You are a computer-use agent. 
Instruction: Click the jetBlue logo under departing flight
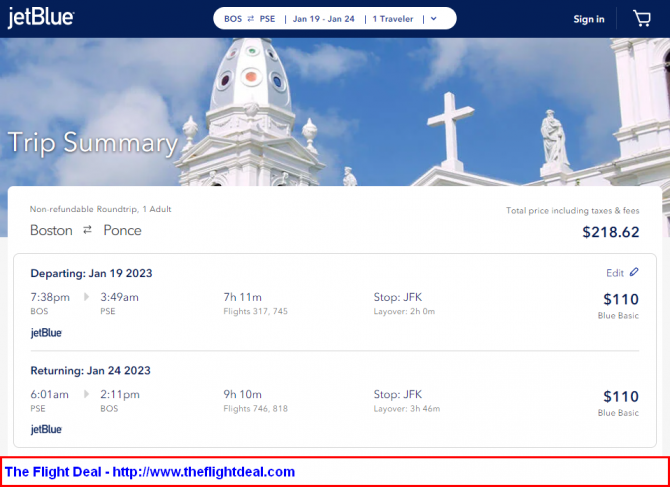pos(46,333)
